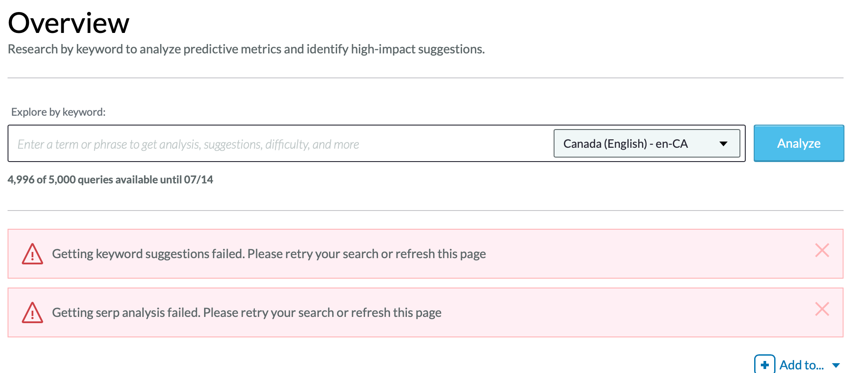Select the keyword suggestions failed message text

click(269, 254)
